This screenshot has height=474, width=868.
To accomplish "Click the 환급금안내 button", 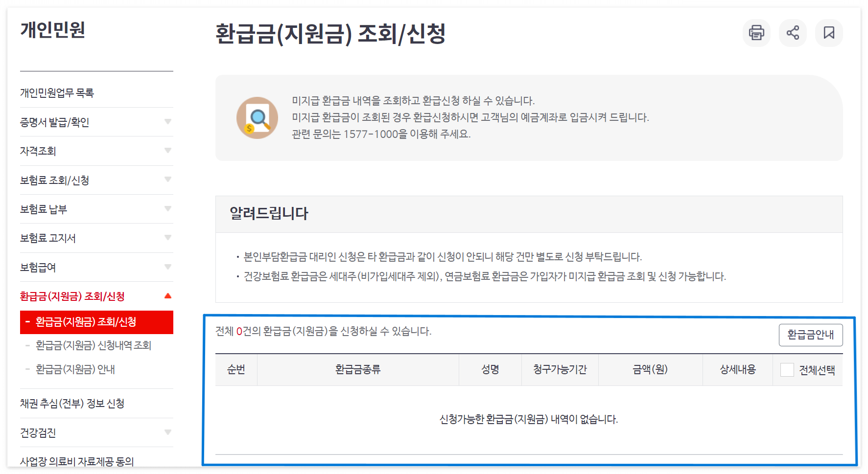I will pyautogui.click(x=811, y=335).
